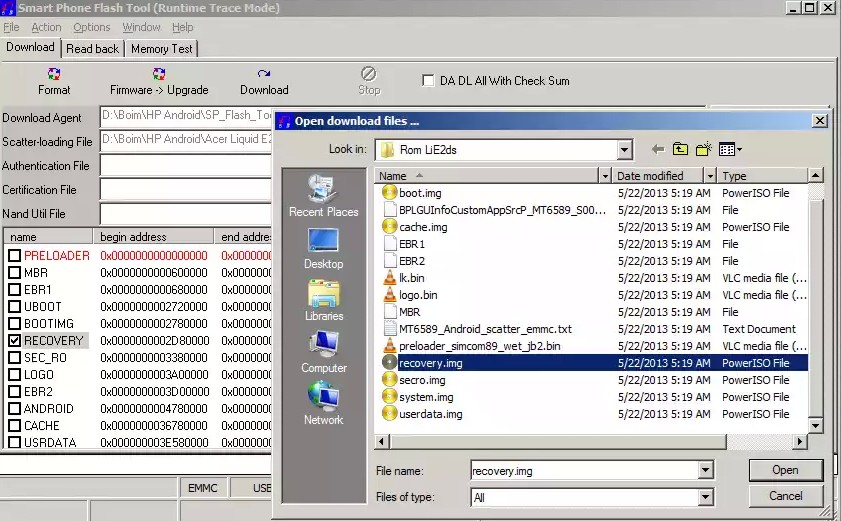Sort files by Type column
841x521 pixels.
point(762,176)
